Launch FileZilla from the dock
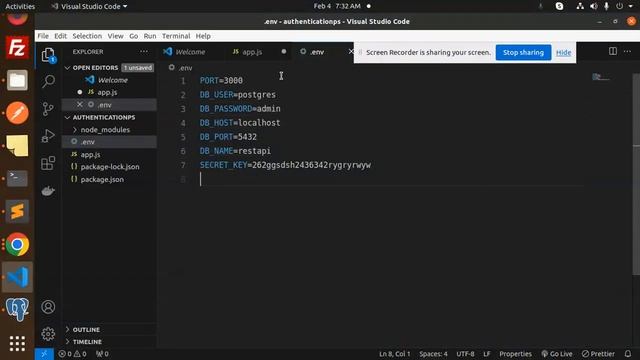This screenshot has height=360, width=640. [x=17, y=48]
